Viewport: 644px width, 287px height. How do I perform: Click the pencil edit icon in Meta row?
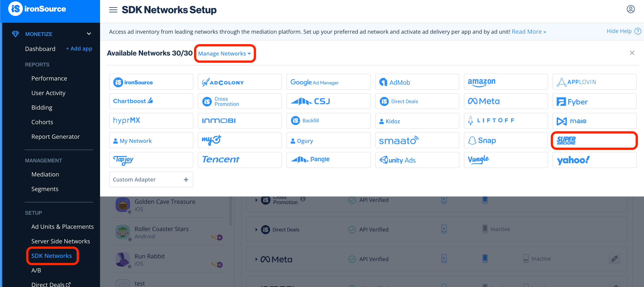click(614, 258)
